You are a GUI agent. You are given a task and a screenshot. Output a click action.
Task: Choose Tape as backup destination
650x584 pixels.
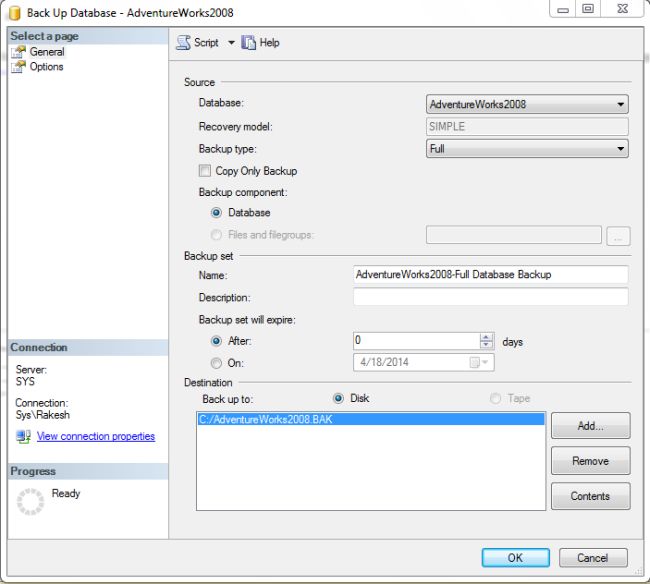(x=495, y=399)
